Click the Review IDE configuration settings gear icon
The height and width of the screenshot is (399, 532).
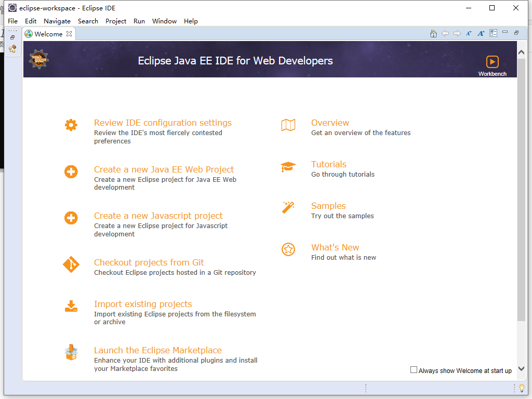point(71,125)
